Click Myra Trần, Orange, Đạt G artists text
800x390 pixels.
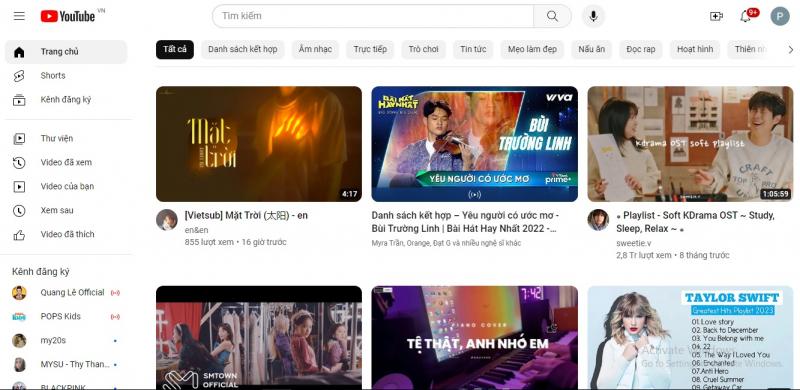pos(446,243)
